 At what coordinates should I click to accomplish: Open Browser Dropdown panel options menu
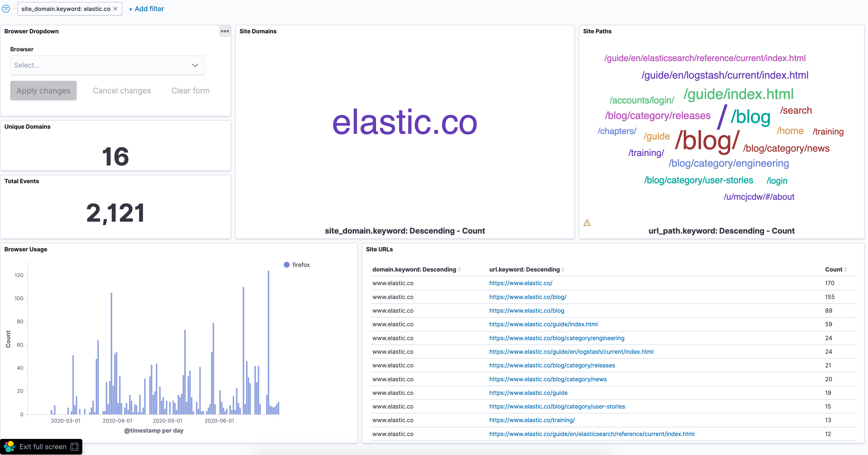pos(225,31)
